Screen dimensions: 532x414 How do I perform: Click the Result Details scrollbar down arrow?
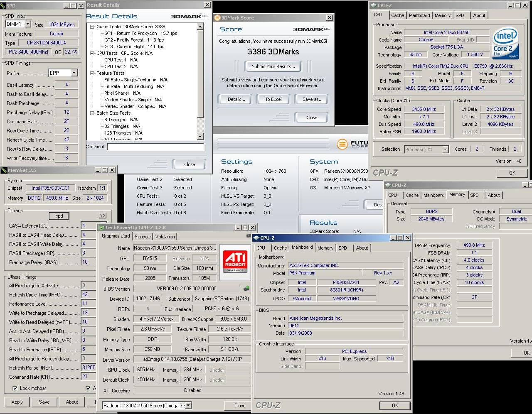pos(200,137)
